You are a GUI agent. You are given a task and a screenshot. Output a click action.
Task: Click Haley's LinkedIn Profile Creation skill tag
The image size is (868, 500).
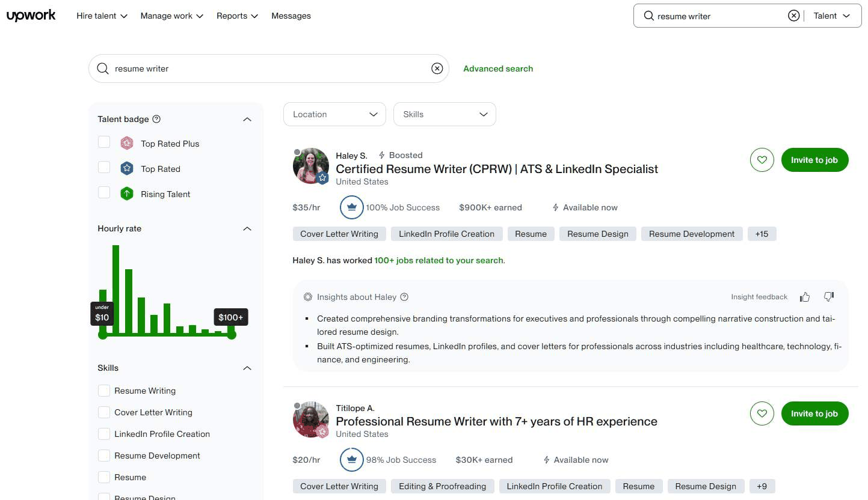(446, 234)
